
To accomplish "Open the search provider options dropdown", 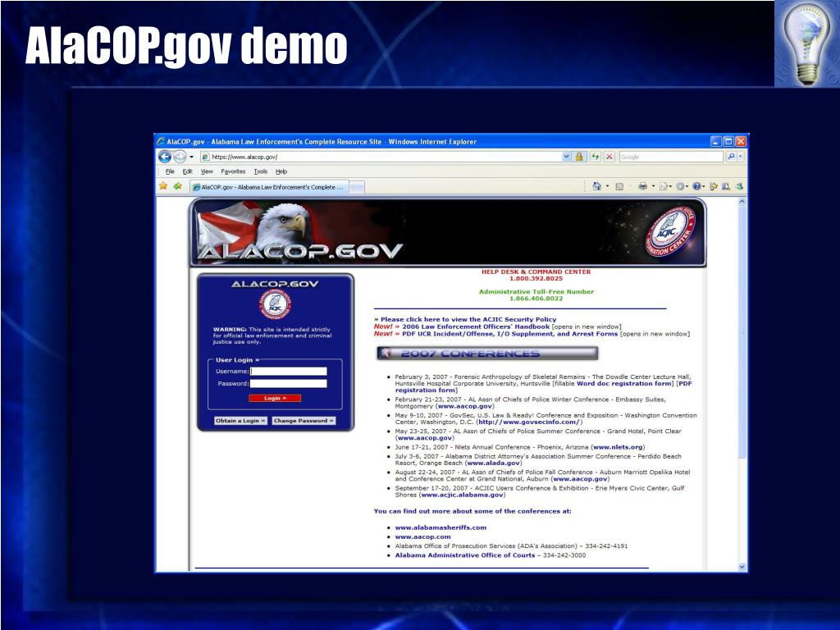I will pos(741,157).
